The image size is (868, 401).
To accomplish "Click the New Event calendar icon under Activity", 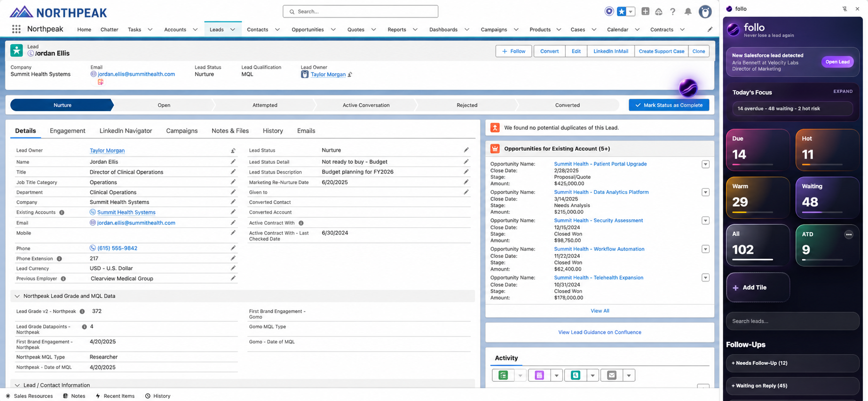I will pyautogui.click(x=539, y=375).
